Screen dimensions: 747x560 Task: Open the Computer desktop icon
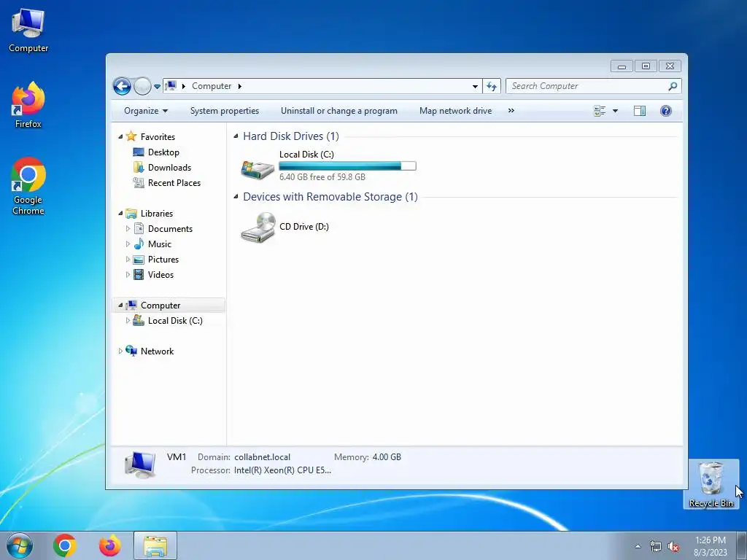click(28, 31)
